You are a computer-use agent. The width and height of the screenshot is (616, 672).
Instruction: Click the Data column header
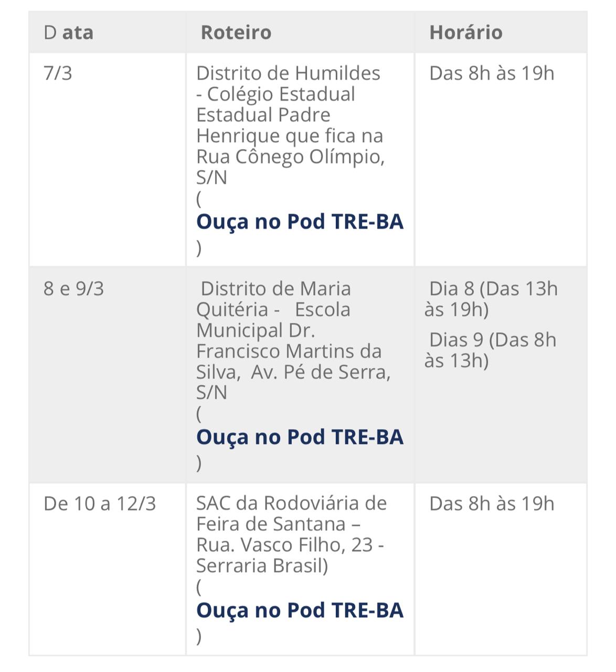coord(69,33)
